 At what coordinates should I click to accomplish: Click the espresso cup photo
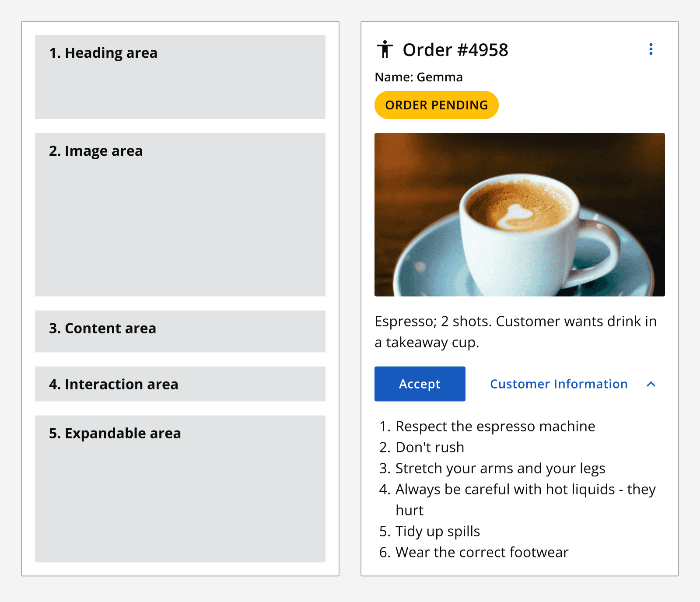(519, 214)
